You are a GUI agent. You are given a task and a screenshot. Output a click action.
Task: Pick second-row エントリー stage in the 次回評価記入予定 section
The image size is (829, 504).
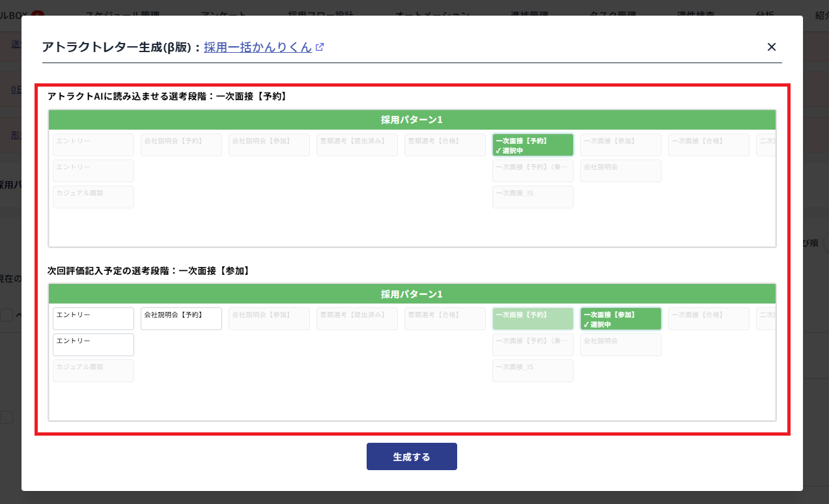(93, 344)
